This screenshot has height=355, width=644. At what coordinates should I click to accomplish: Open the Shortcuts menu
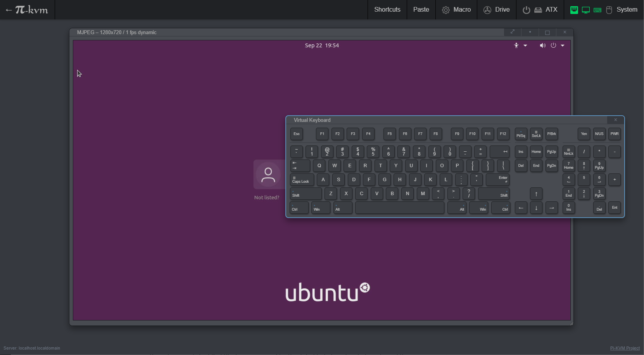[x=387, y=10]
